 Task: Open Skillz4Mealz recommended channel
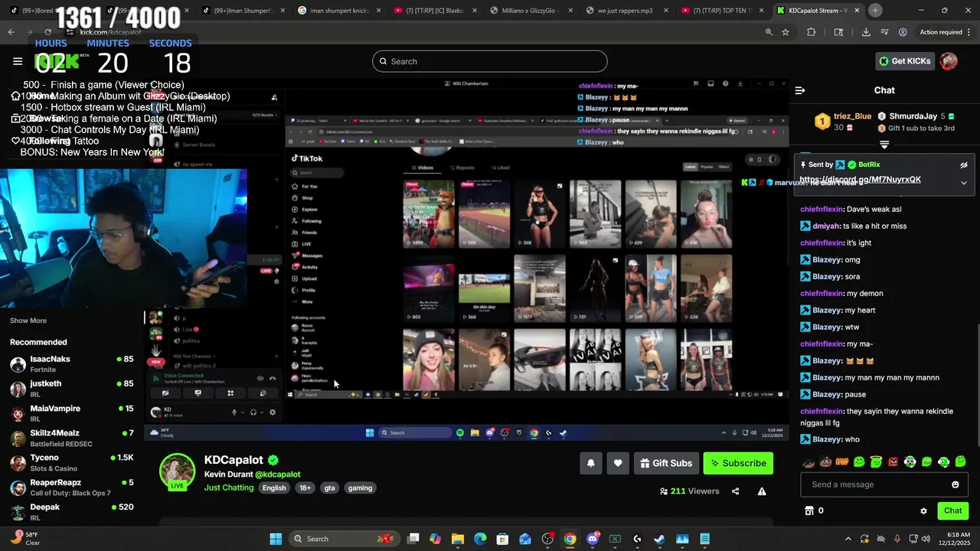(71, 438)
